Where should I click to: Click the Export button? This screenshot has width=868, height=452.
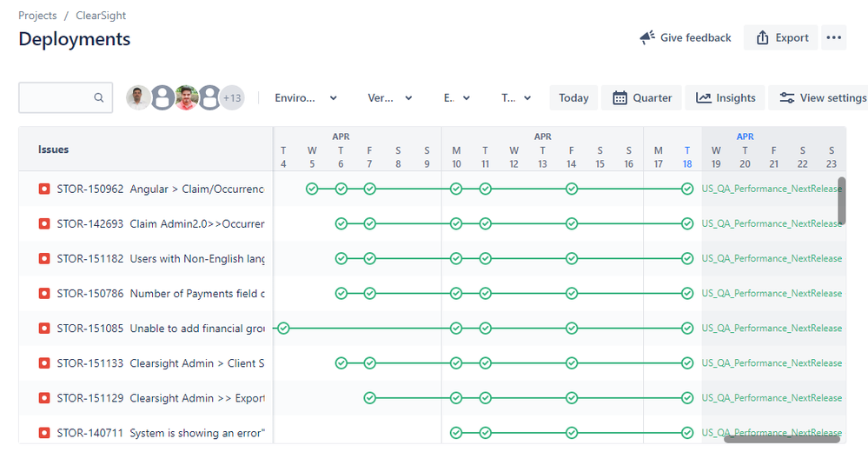point(780,37)
